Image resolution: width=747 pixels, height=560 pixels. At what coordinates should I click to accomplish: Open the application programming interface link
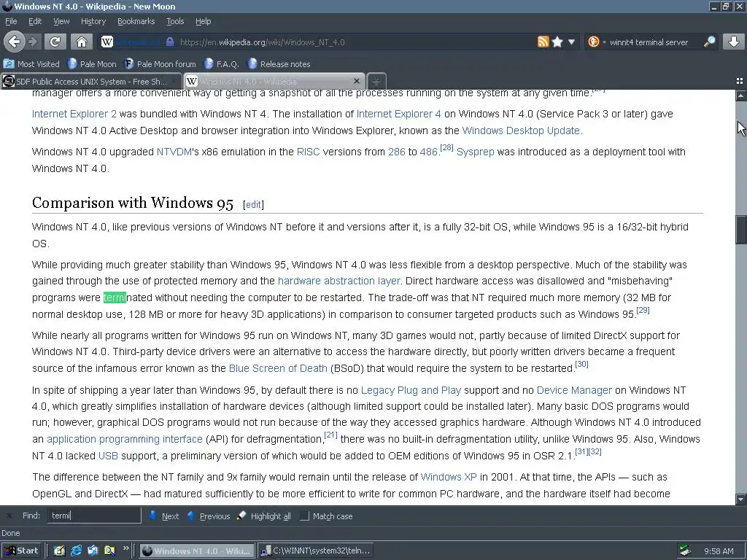coord(124,439)
